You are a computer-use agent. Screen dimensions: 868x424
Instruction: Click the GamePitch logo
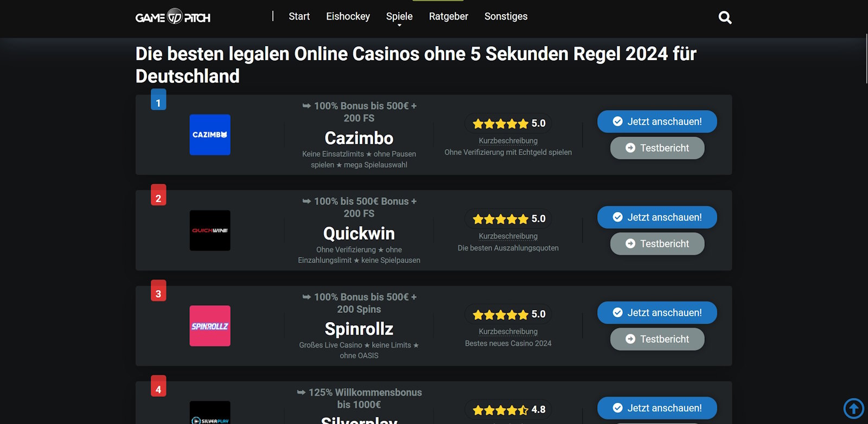pos(173,17)
